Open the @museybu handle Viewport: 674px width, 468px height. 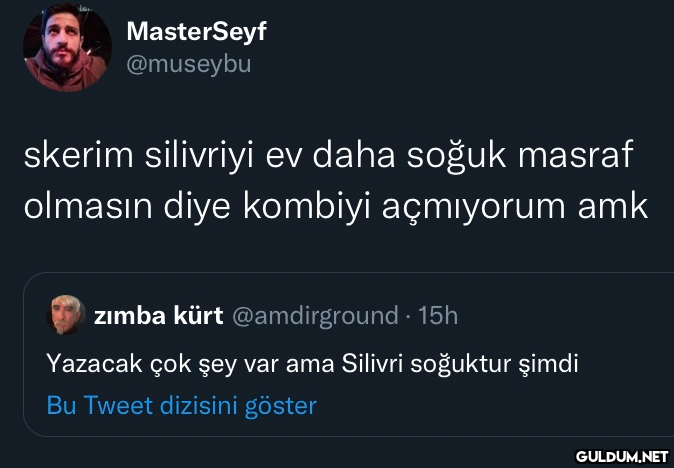pos(188,66)
